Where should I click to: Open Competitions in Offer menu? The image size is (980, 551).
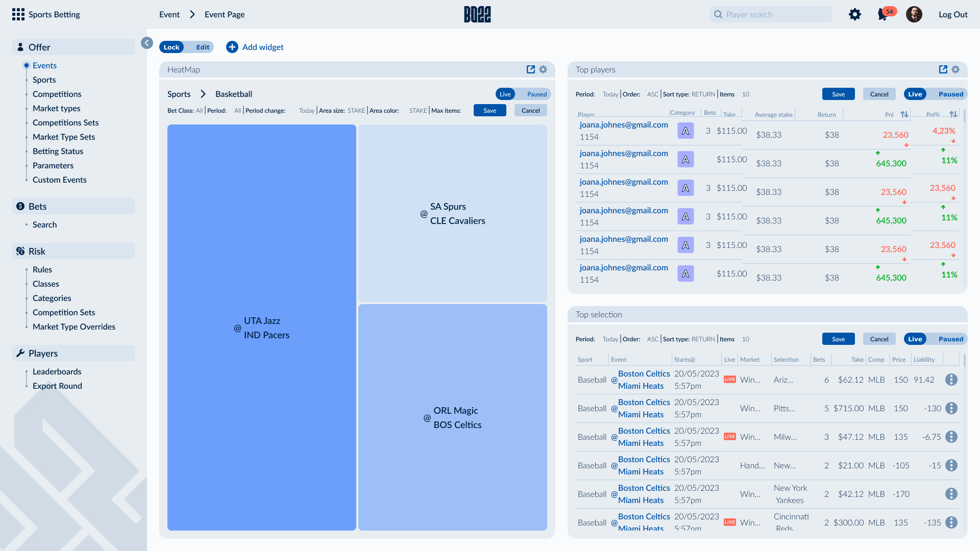click(57, 94)
